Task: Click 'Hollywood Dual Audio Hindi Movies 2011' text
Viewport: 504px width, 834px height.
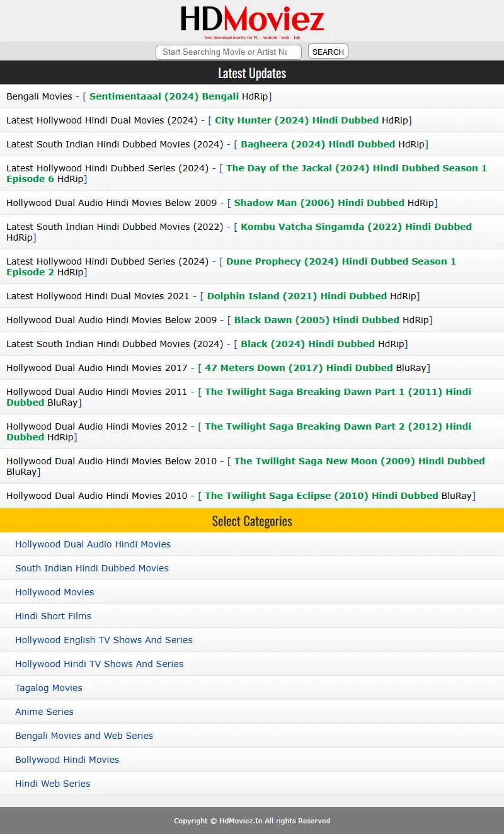Action: tap(97, 392)
